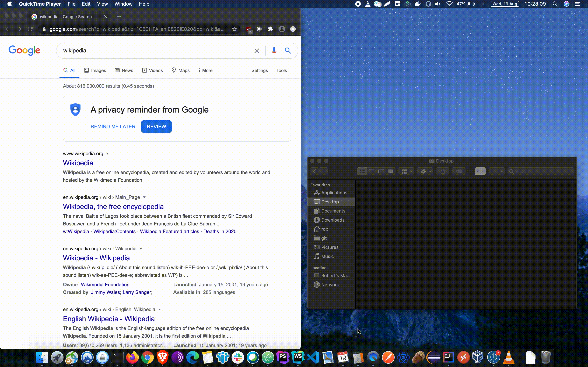Viewport: 588px width, 367px height.
Task: Expand the Desktop folder in Finder sidebar
Action: pyautogui.click(x=330, y=202)
